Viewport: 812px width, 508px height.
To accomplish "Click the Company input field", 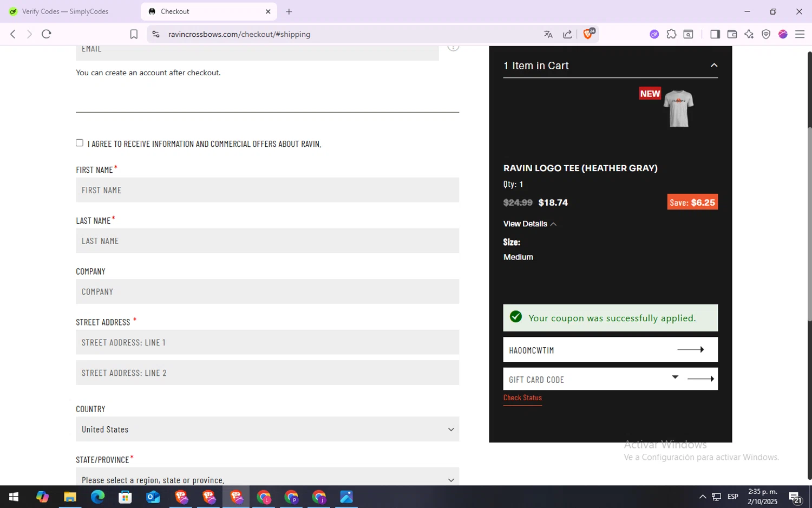I will [267, 291].
